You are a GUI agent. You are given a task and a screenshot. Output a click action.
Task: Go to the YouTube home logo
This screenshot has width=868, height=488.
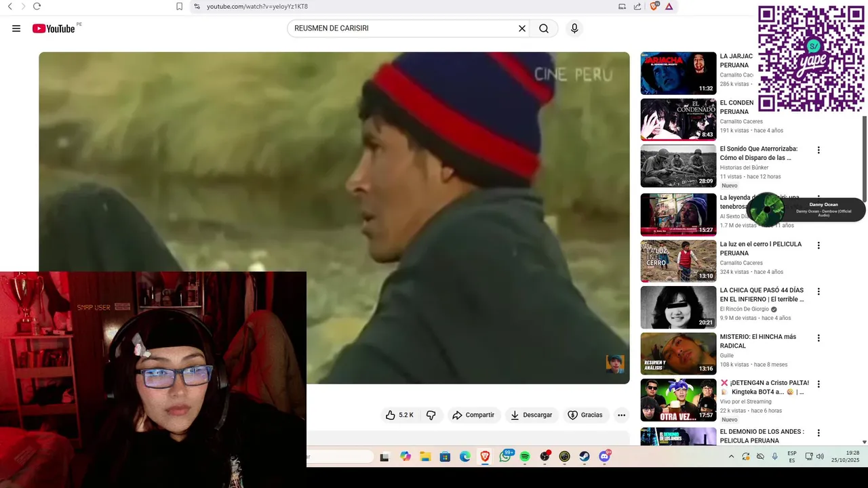coord(54,28)
